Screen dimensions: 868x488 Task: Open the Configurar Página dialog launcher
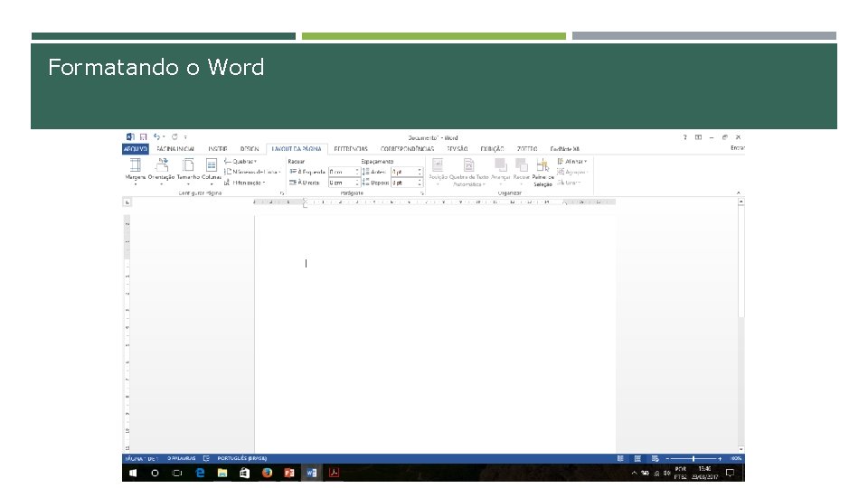pyautogui.click(x=282, y=193)
